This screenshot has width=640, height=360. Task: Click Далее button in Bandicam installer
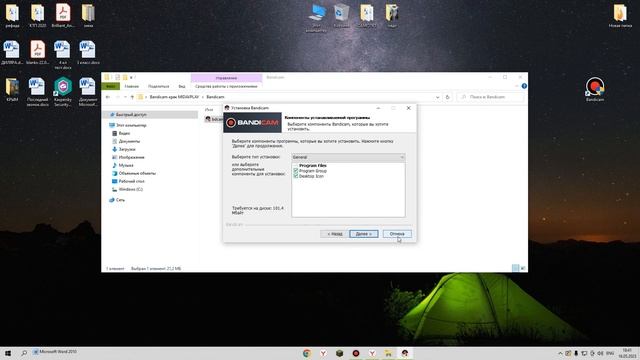[364, 234]
